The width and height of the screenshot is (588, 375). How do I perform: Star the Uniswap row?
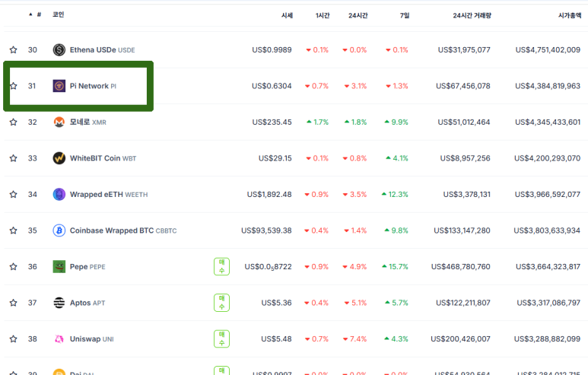[x=13, y=339]
